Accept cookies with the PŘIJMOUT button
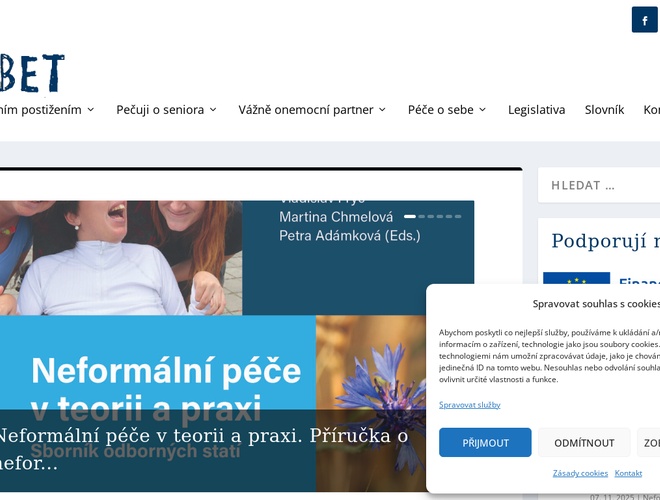660x500 pixels. [x=485, y=442]
